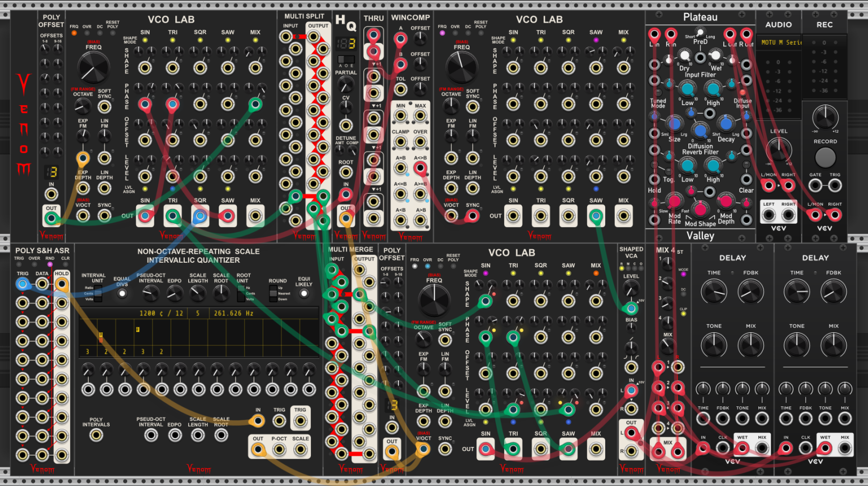The image size is (868, 486).
Task: Click the REC module GATE input jack
Action: click(x=815, y=185)
